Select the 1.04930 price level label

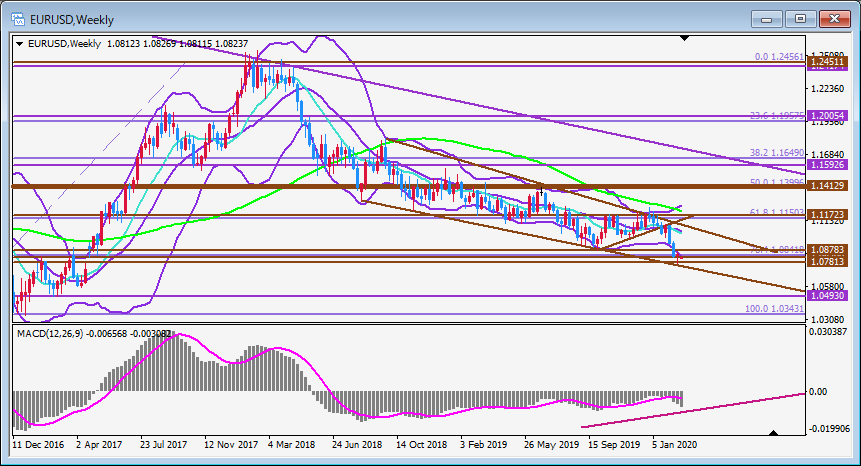pos(827,295)
